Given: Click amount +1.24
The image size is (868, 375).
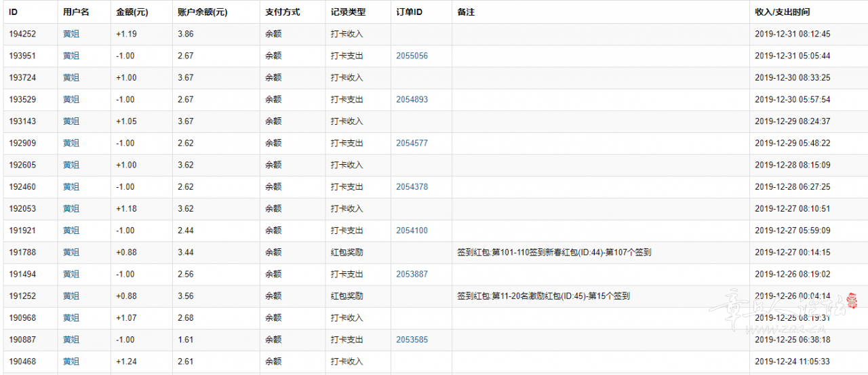Looking at the screenshot, I should coord(126,361).
